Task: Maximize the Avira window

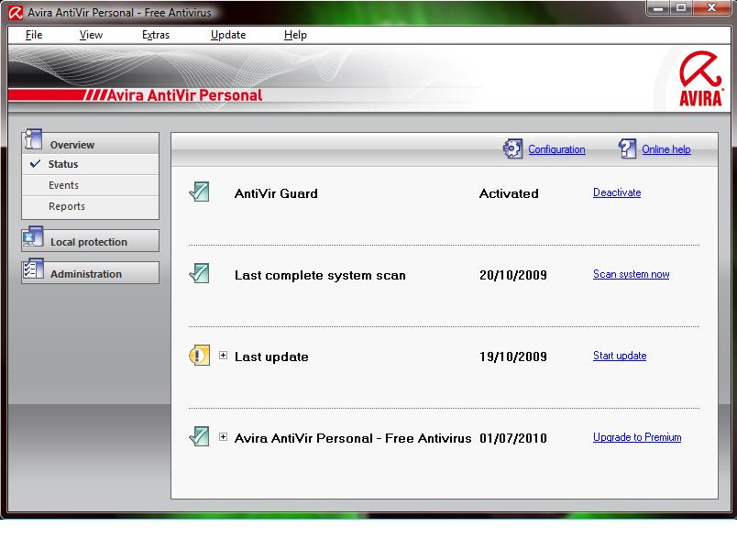Action: click(680, 7)
